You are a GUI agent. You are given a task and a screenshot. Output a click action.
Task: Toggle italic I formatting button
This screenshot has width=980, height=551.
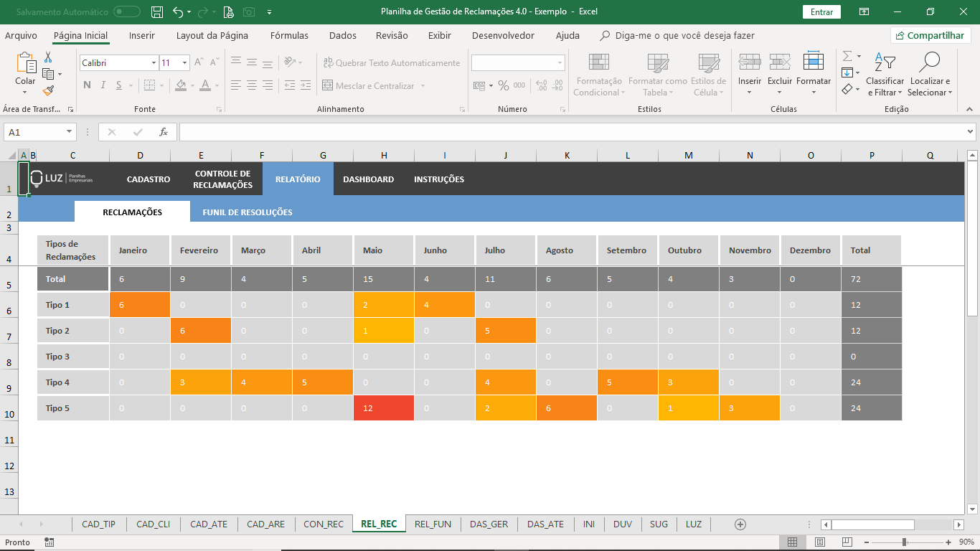click(103, 85)
